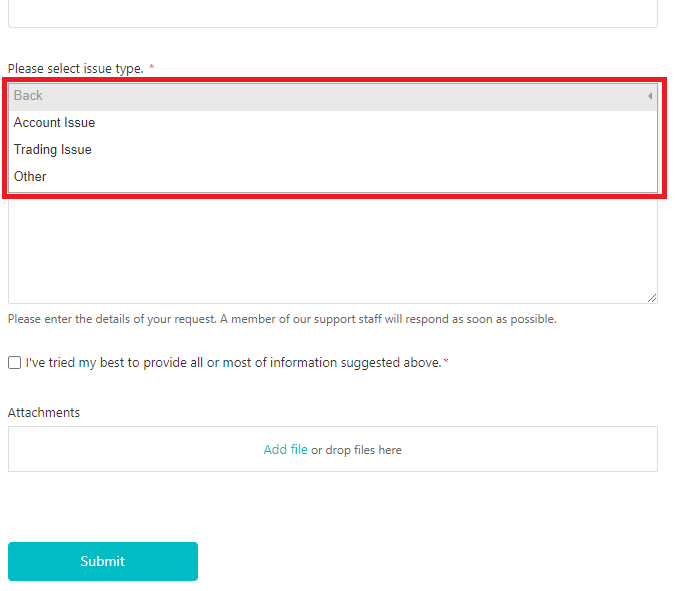Image resolution: width=684 pixels, height=591 pixels.
Task: Pick the Other issue type option
Action: pos(30,177)
